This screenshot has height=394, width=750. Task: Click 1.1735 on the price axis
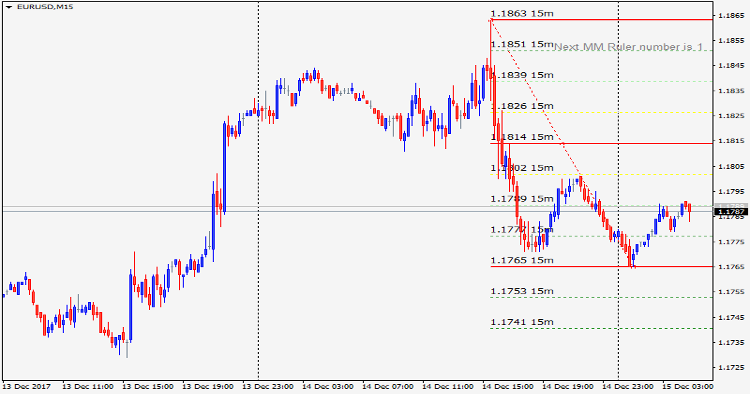tap(732, 342)
